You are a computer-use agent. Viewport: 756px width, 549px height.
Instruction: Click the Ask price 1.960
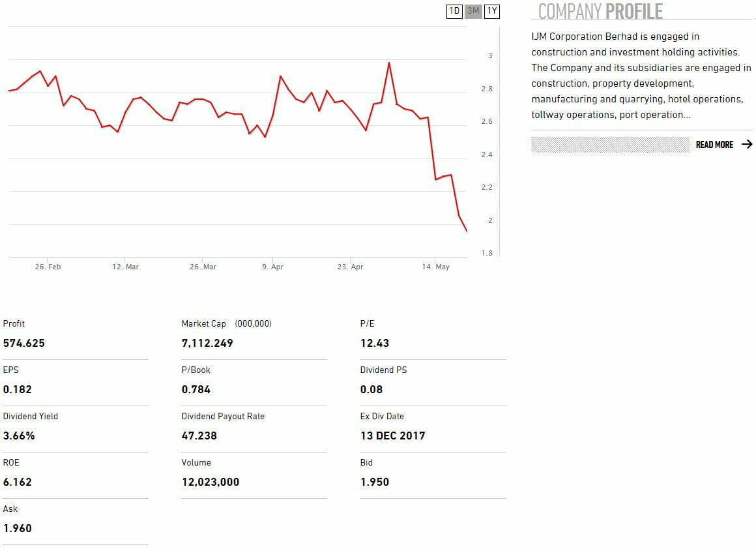click(18, 528)
